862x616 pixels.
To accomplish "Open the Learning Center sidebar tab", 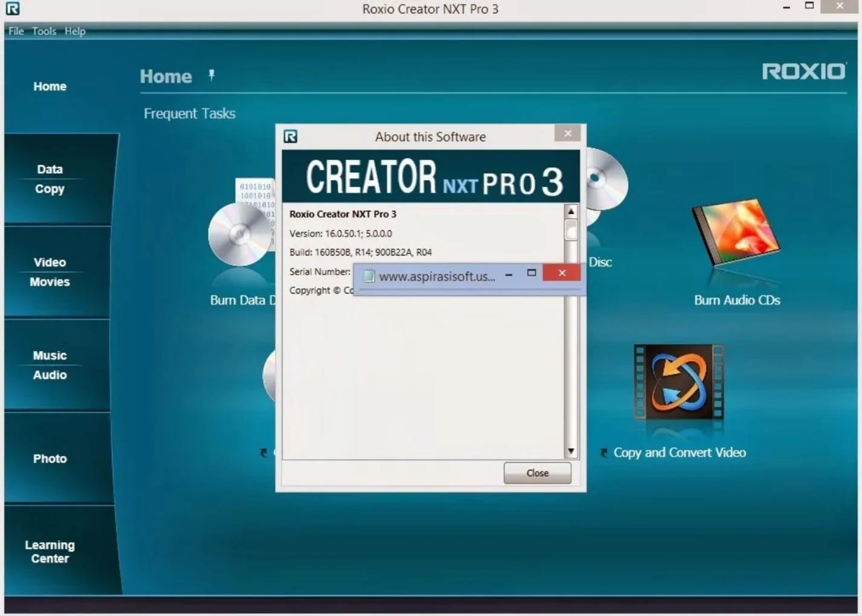I will 50,551.
